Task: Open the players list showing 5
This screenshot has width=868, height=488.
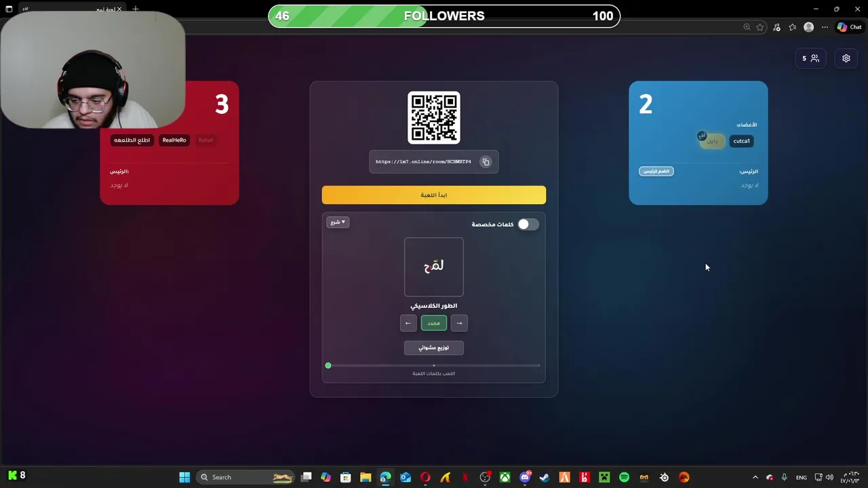Action: coord(810,58)
